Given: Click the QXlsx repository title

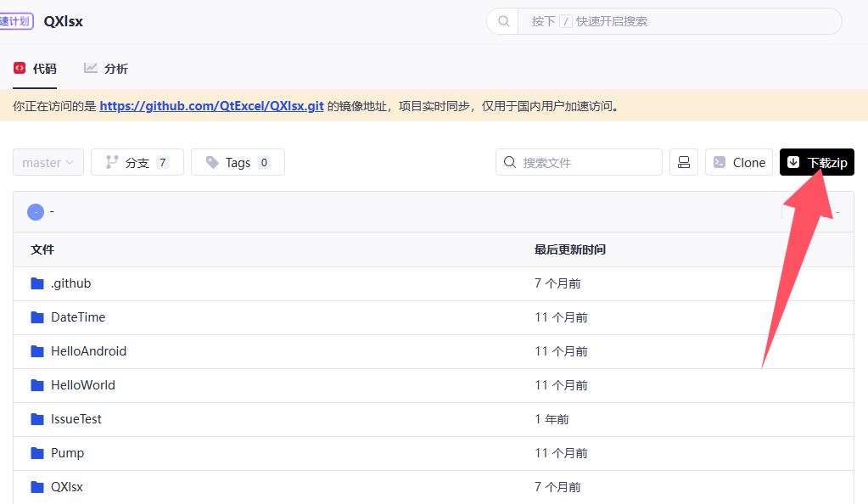Looking at the screenshot, I should 63,21.
